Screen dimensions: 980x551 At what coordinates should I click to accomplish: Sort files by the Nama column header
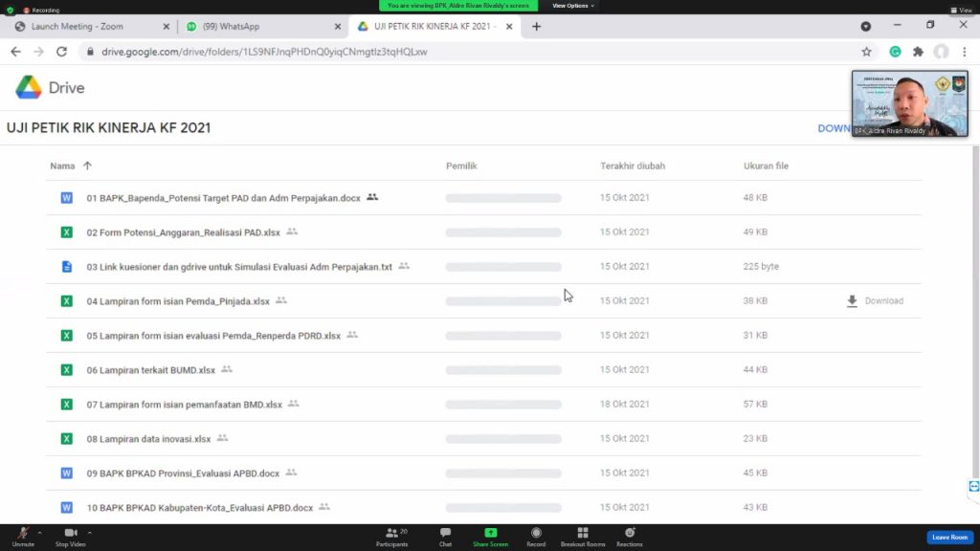tap(62, 165)
